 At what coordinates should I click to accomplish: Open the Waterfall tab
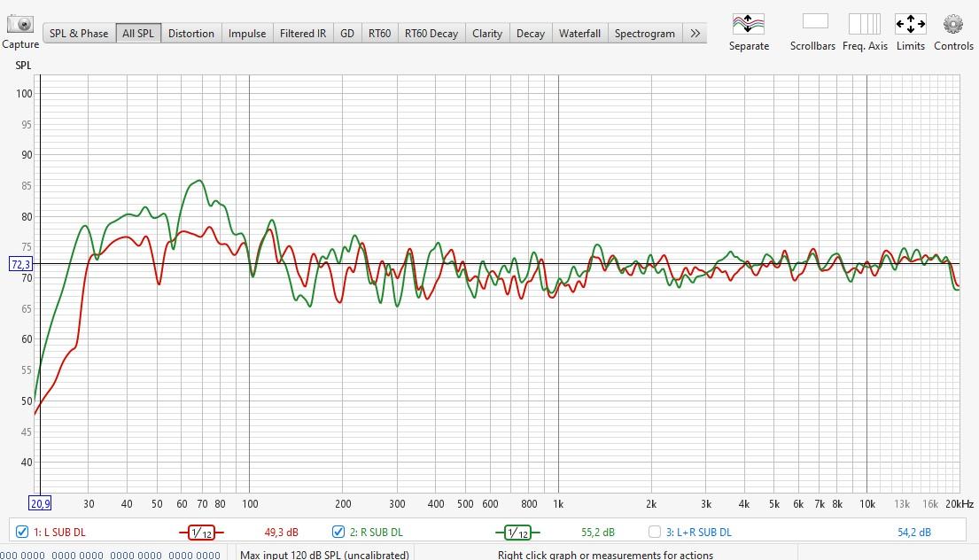click(x=579, y=34)
